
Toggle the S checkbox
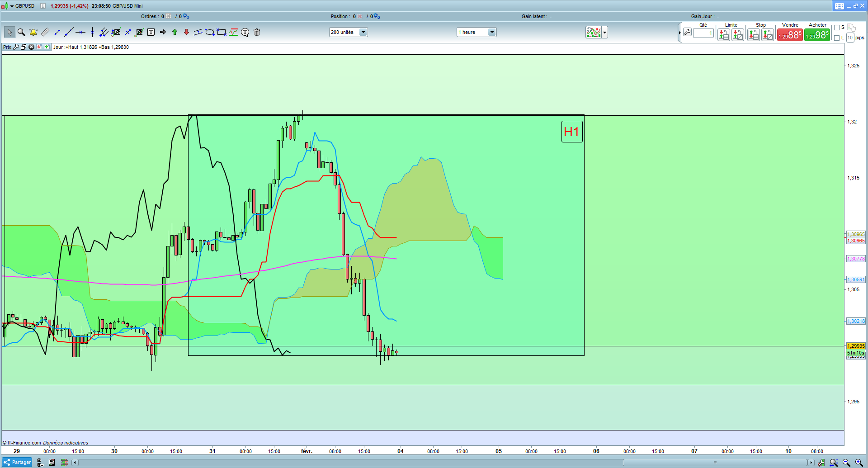click(837, 28)
